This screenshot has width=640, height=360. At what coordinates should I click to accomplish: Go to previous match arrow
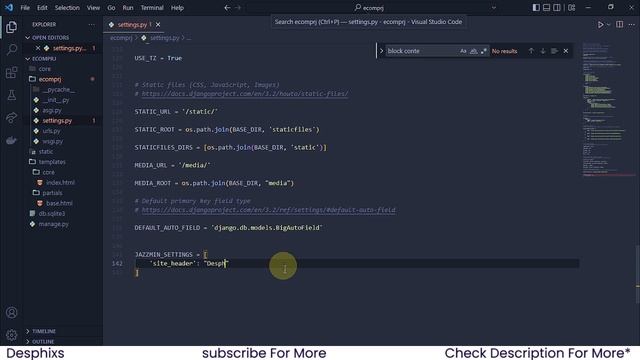(x=531, y=51)
